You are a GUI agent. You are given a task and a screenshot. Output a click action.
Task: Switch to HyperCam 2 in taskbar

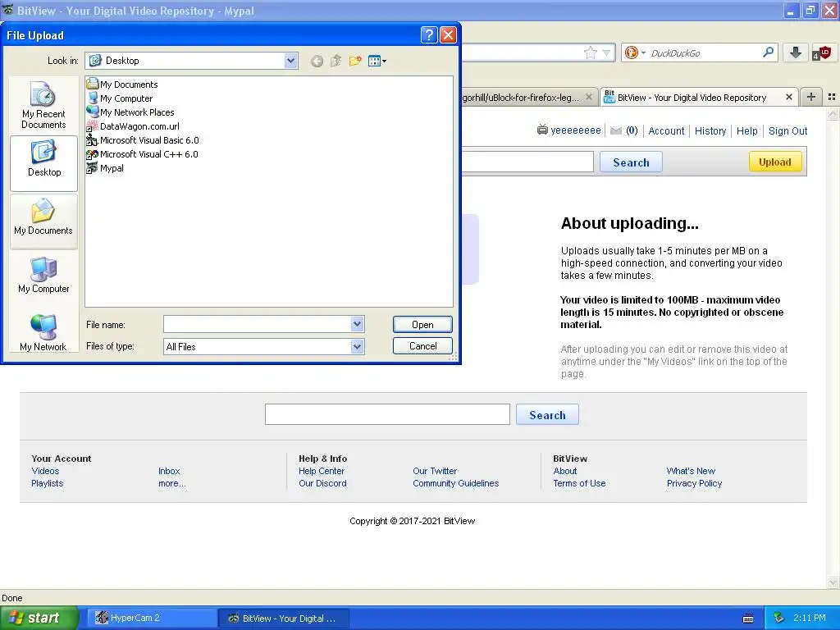152,619
